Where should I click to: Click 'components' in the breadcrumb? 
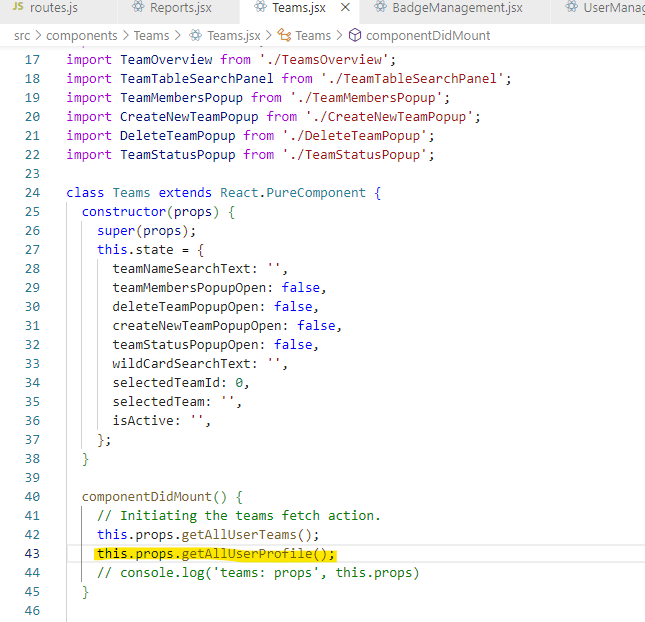point(81,36)
